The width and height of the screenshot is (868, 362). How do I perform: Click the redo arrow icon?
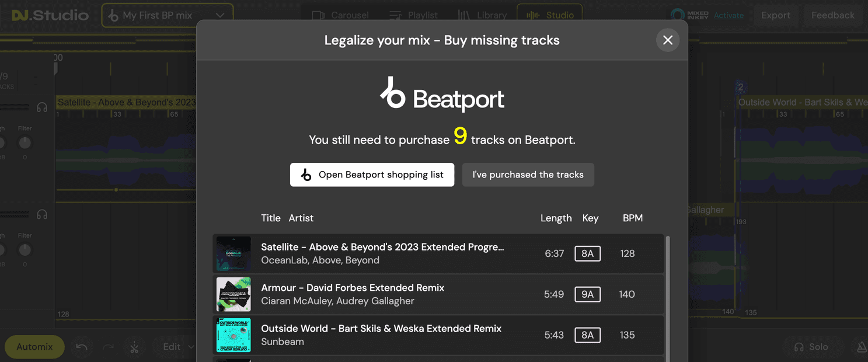tap(107, 347)
